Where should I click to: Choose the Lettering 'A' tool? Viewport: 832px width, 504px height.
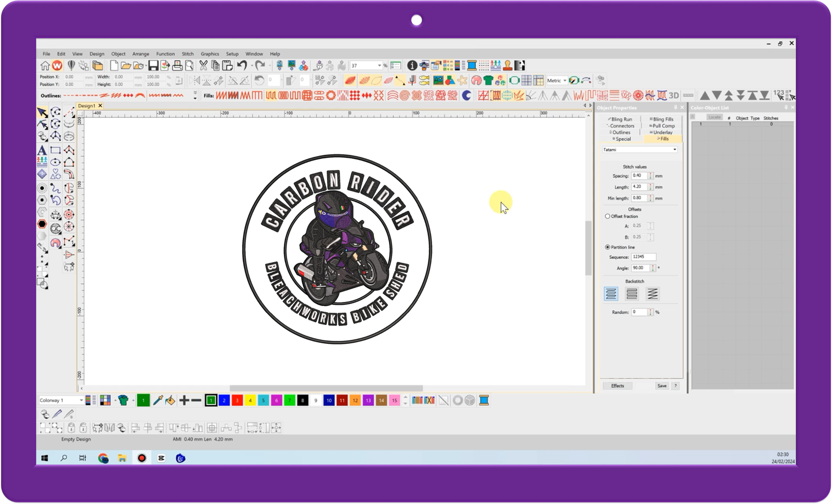(42, 150)
